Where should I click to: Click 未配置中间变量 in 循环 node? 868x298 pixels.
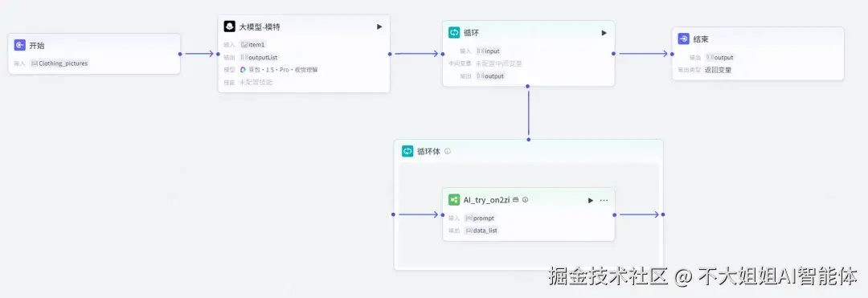click(499, 63)
